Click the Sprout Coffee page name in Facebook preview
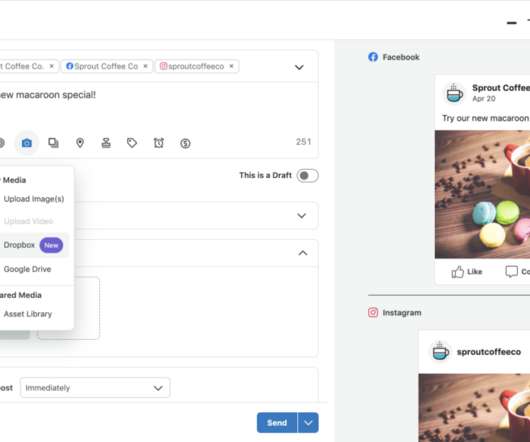 pos(501,88)
